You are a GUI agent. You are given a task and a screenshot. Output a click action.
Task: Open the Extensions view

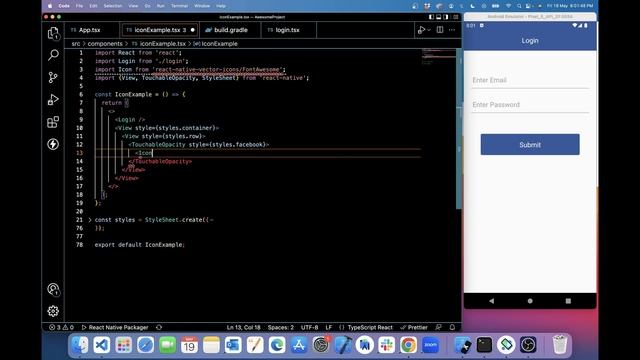point(53,122)
